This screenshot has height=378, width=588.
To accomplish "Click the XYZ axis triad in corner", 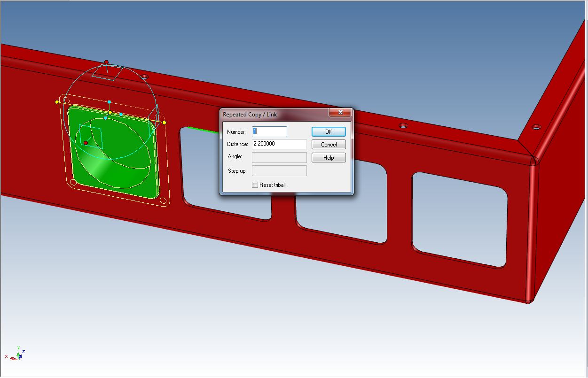I will [16, 355].
